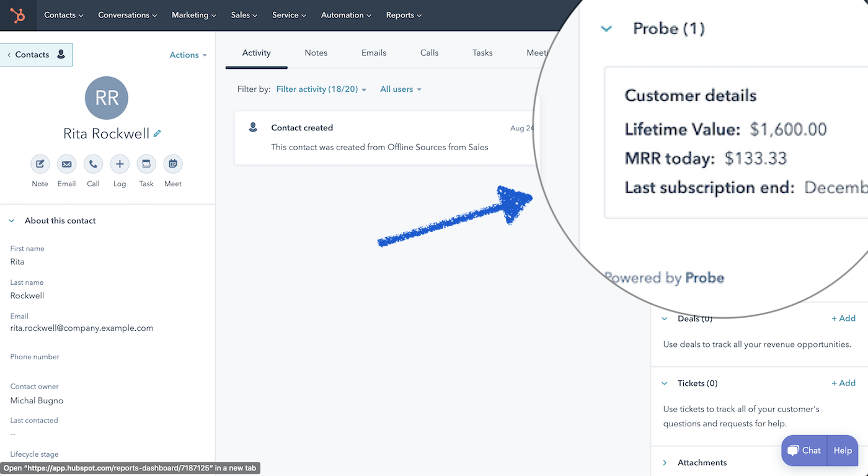The height and width of the screenshot is (476, 868).
Task: Click the Log plus icon button
Action: [x=120, y=164]
